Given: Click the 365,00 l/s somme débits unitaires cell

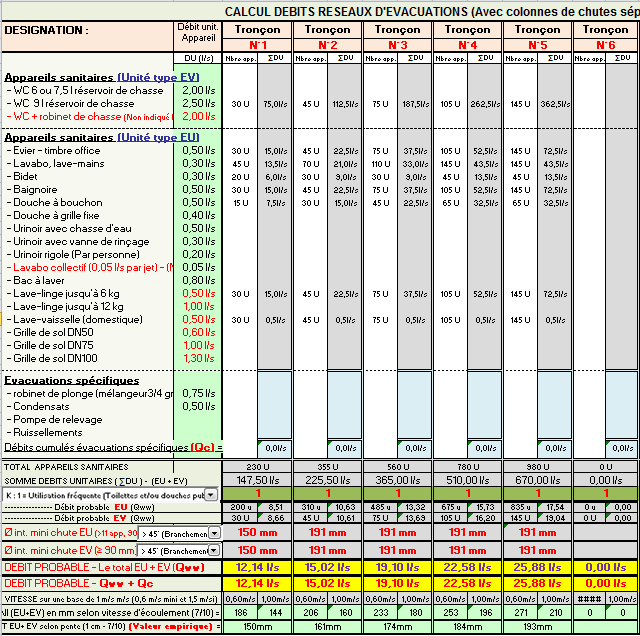Looking at the screenshot, I should click(397, 480).
